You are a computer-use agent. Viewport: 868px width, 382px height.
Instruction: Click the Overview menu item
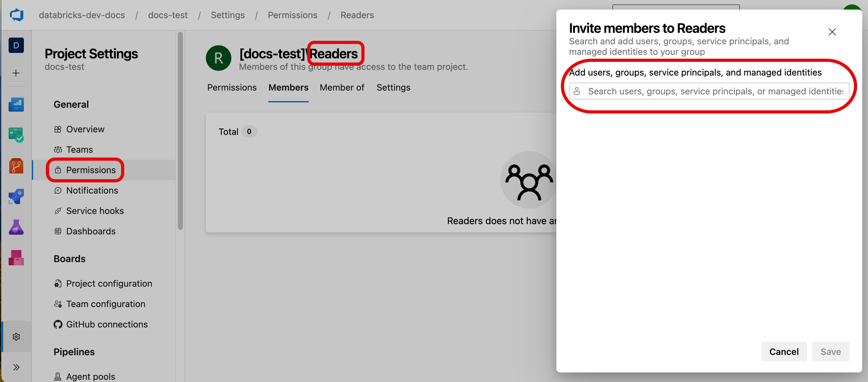pyautogui.click(x=85, y=129)
